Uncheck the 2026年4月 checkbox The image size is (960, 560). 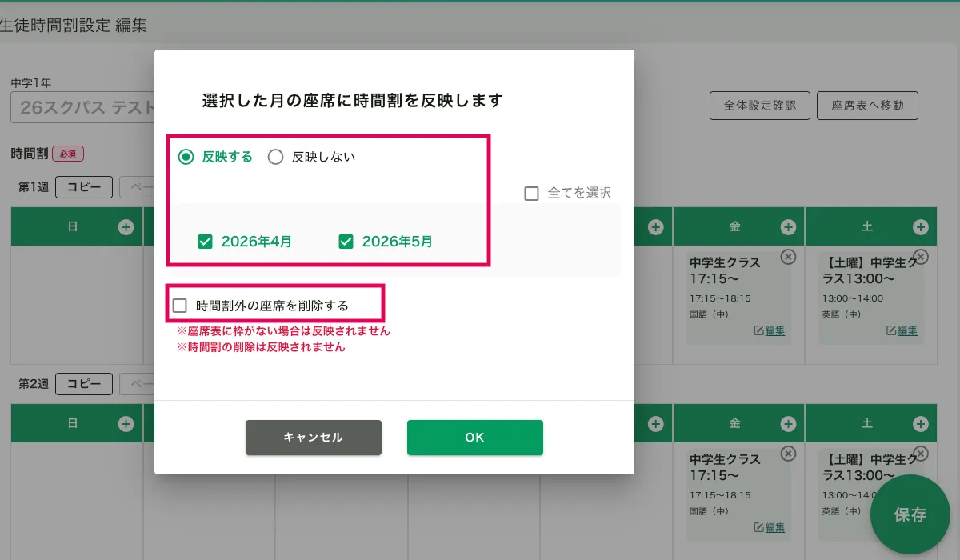206,241
